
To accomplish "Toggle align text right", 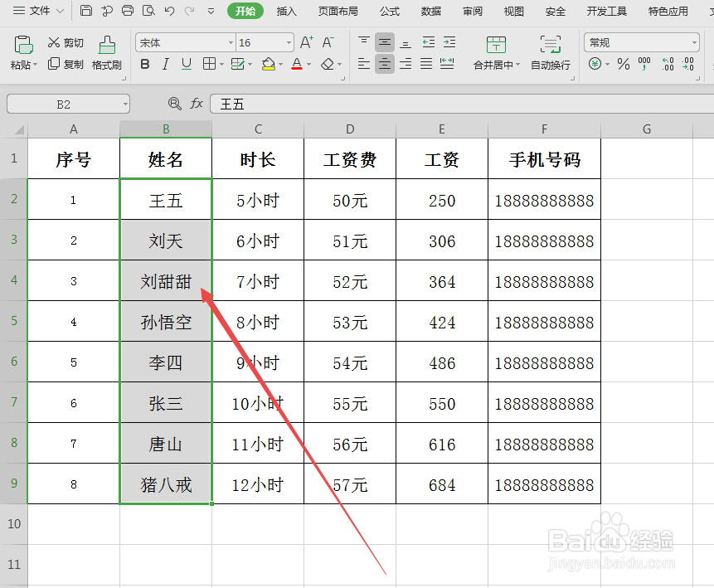I will [x=406, y=64].
